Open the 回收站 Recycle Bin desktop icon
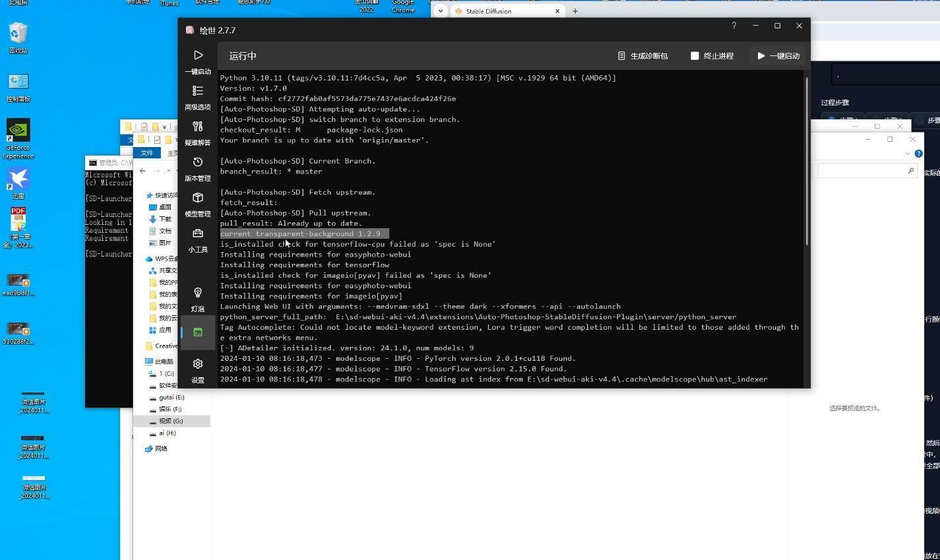 point(18,38)
